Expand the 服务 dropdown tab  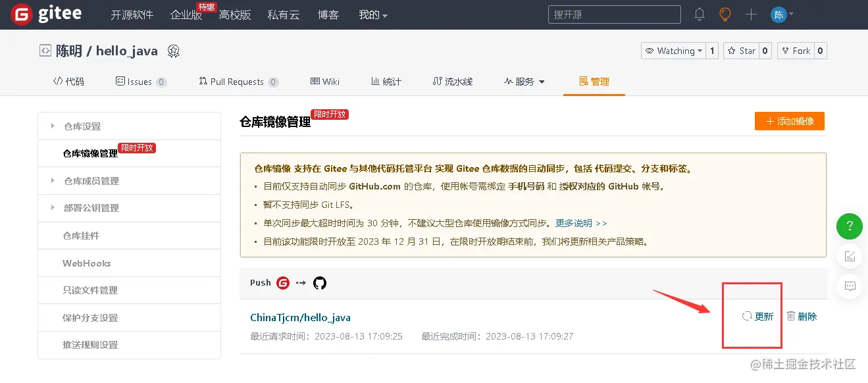(x=524, y=82)
